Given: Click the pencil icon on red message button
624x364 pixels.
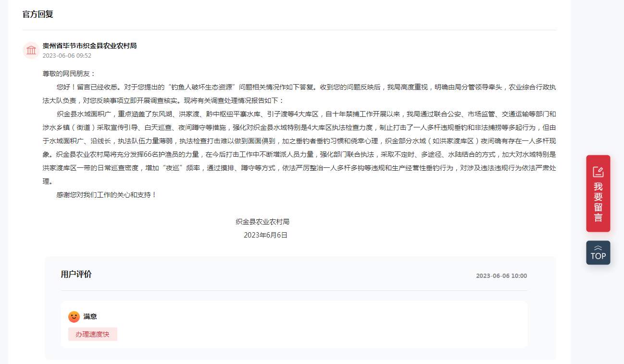Looking at the screenshot, I should (x=598, y=172).
